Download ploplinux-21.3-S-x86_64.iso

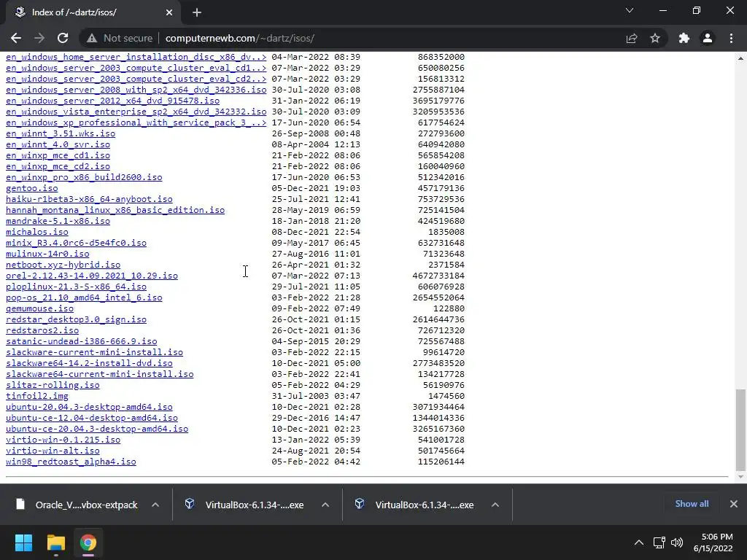tap(76, 287)
